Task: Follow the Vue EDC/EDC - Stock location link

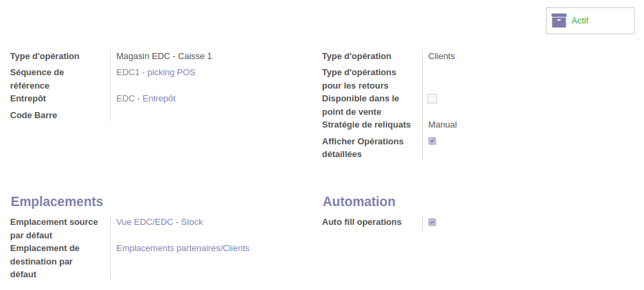Action: [159, 222]
